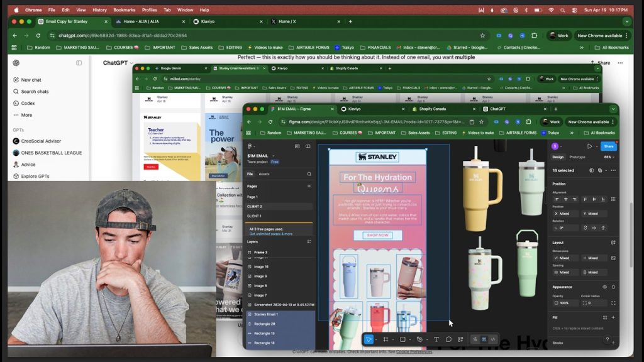Open the zoom percentage dropdown in Figma
Screen dimensions: 644x362
point(609,157)
